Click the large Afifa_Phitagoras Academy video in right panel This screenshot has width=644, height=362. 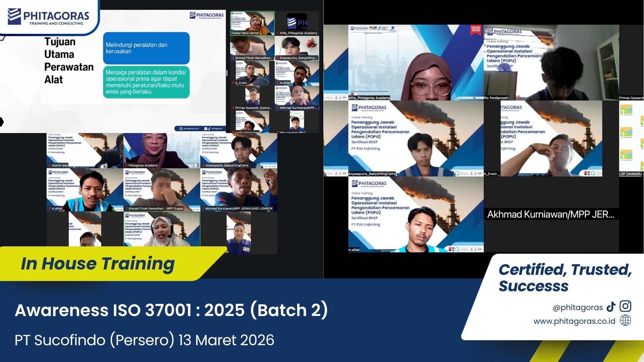(x=416, y=62)
